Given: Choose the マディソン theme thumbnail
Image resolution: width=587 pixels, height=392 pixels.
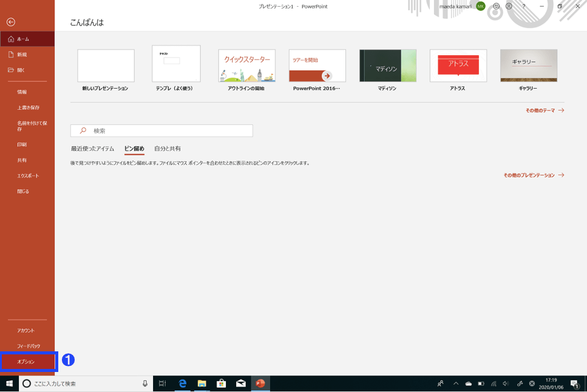Looking at the screenshot, I should pos(388,66).
